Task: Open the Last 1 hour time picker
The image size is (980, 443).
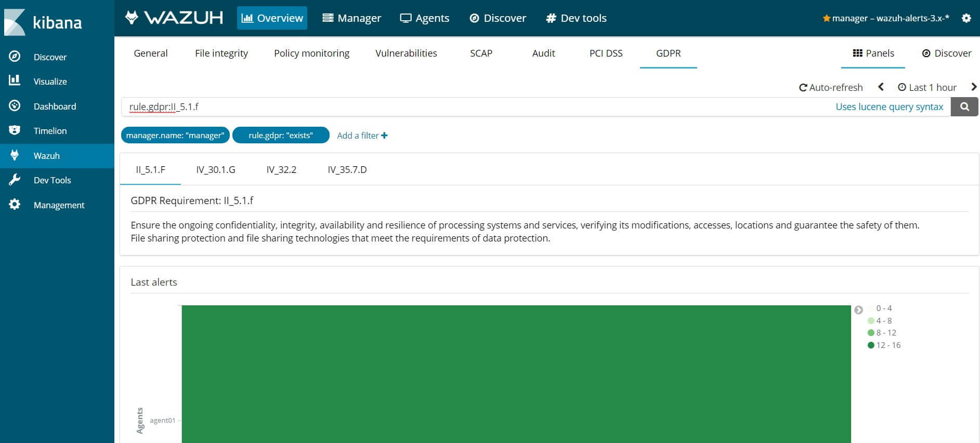Action: pyautogui.click(x=927, y=87)
